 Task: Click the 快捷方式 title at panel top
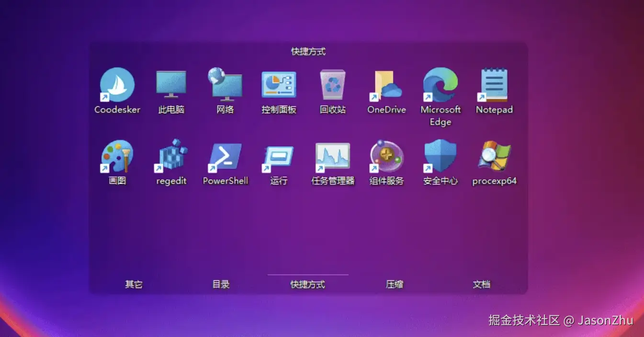[x=308, y=51]
